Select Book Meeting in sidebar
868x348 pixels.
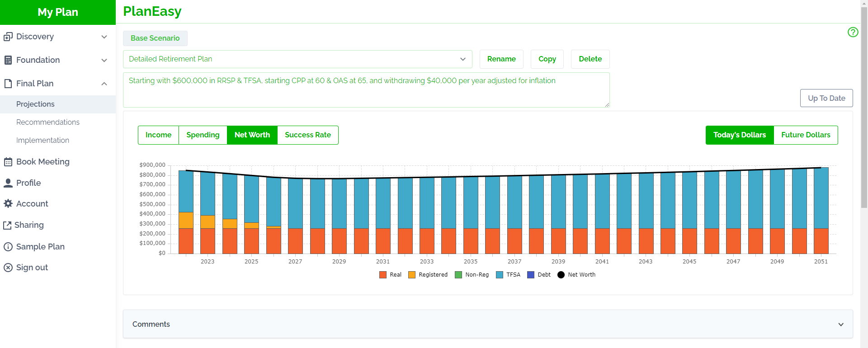pyautogui.click(x=43, y=162)
